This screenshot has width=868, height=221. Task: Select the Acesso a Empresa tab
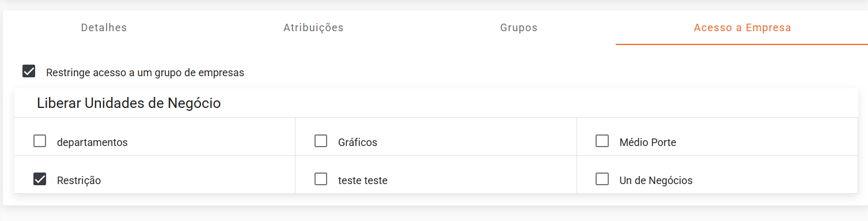742,28
